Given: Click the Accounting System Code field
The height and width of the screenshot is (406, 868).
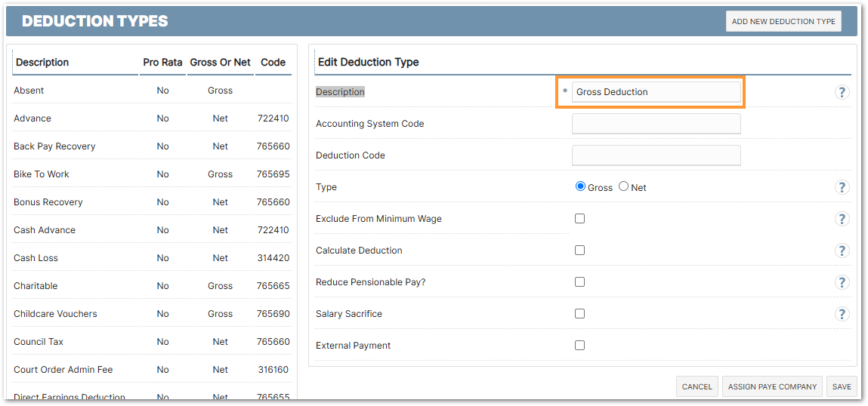Looking at the screenshot, I should coord(656,124).
